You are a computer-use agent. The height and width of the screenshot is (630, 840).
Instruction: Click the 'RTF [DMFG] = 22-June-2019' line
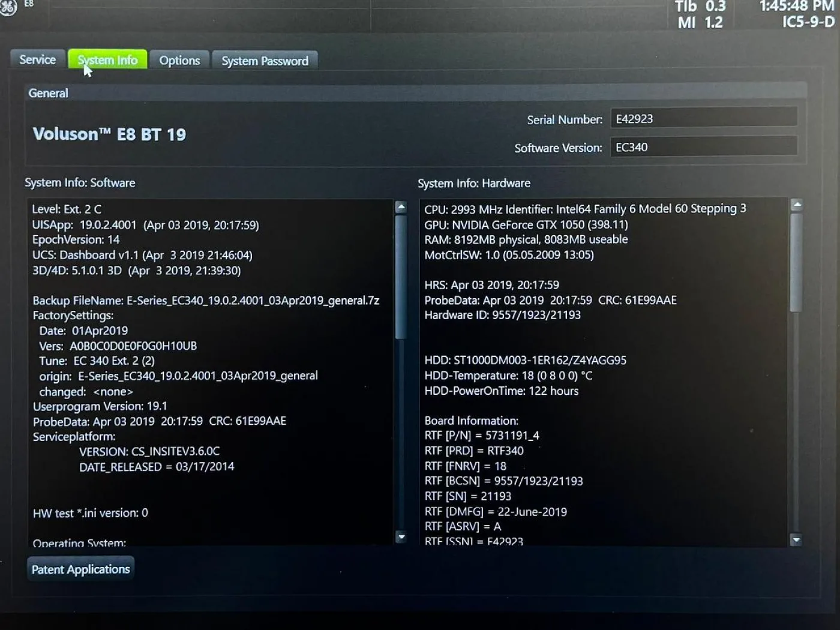pyautogui.click(x=496, y=512)
